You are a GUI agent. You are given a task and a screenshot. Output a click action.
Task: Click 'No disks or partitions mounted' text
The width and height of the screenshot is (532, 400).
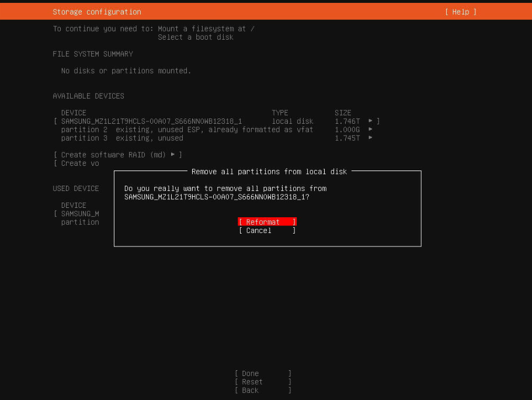tap(126, 71)
